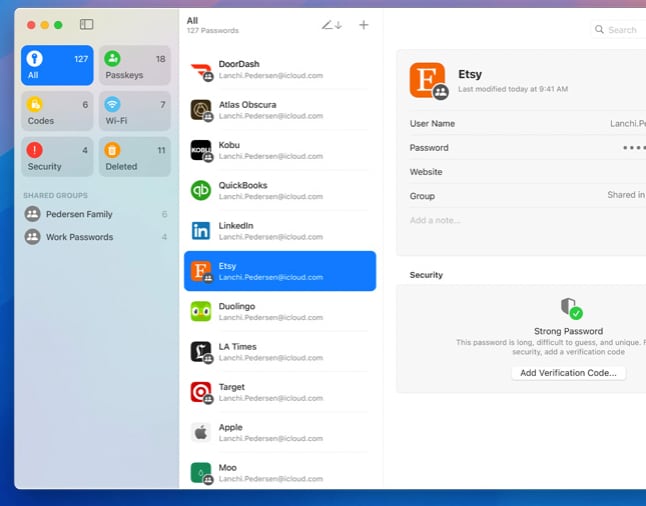Image resolution: width=646 pixels, height=506 pixels.
Task: Open the Security category
Action: tap(57, 157)
